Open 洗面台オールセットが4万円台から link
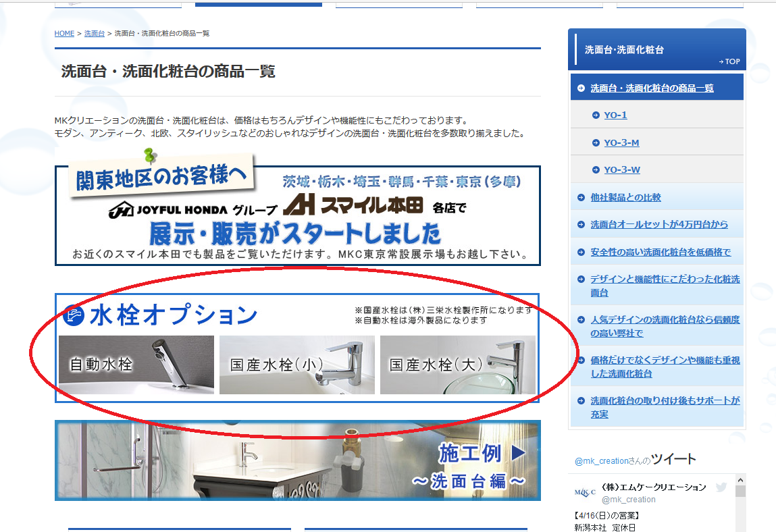The width and height of the screenshot is (776, 532). point(659,224)
